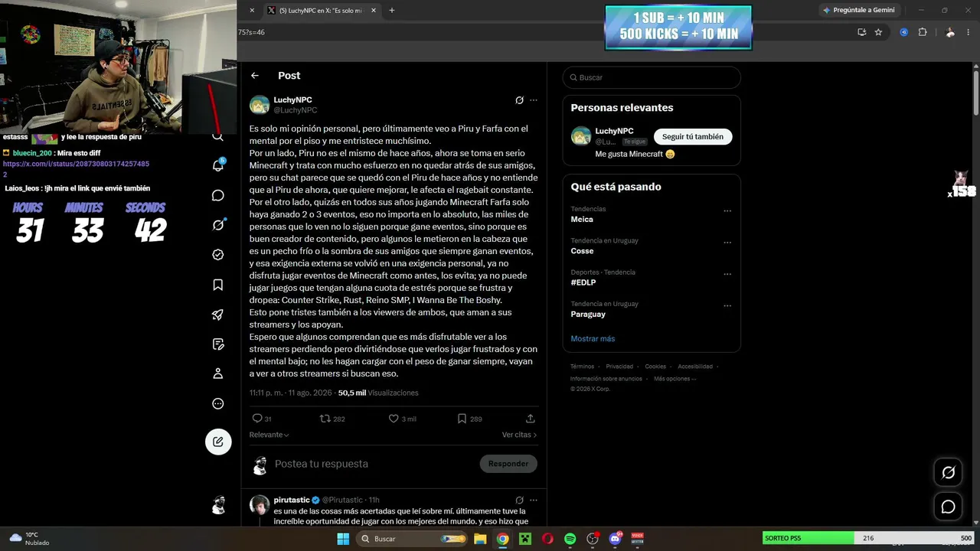Viewport: 980px width, 551px height.
Task: Switch to the LuchyNPC en X tab
Action: click(x=319, y=11)
